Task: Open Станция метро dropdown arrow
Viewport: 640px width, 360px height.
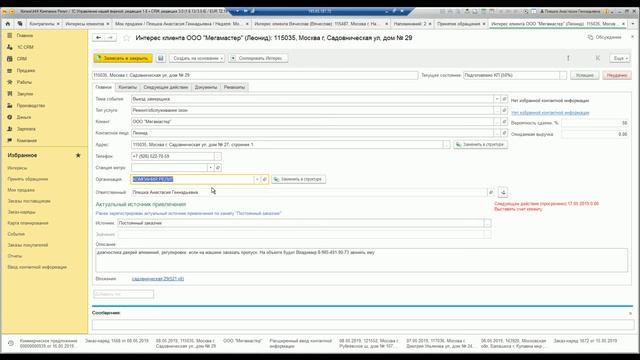Action: [211, 168]
